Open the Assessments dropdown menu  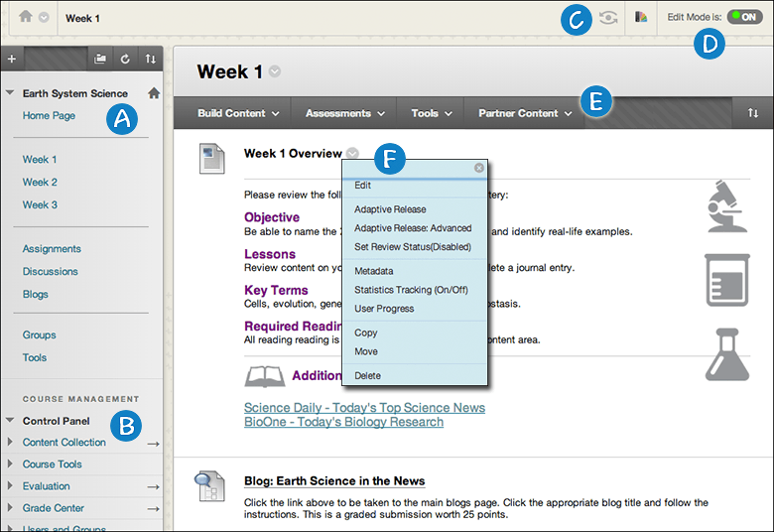(345, 113)
